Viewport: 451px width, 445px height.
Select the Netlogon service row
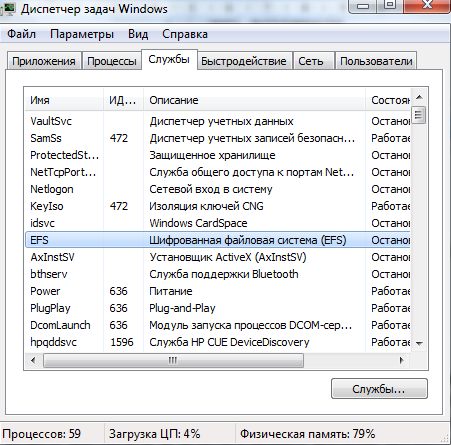pyautogui.click(x=218, y=189)
